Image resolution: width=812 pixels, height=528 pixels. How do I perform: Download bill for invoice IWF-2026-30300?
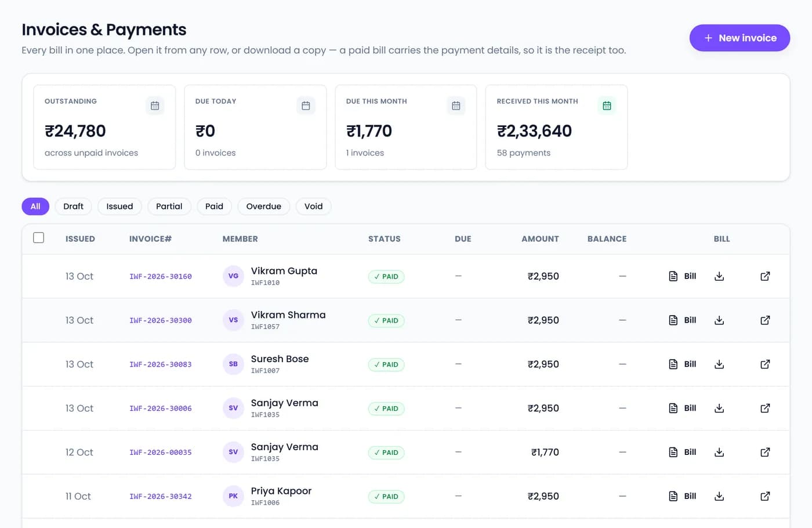tap(719, 320)
